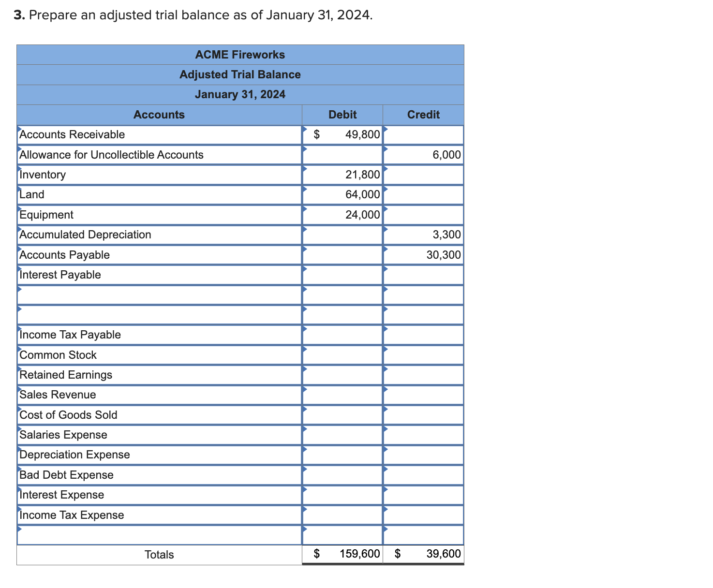Open the Inventory account dropdown
Viewport: 713px width, 588px height.
[160, 175]
